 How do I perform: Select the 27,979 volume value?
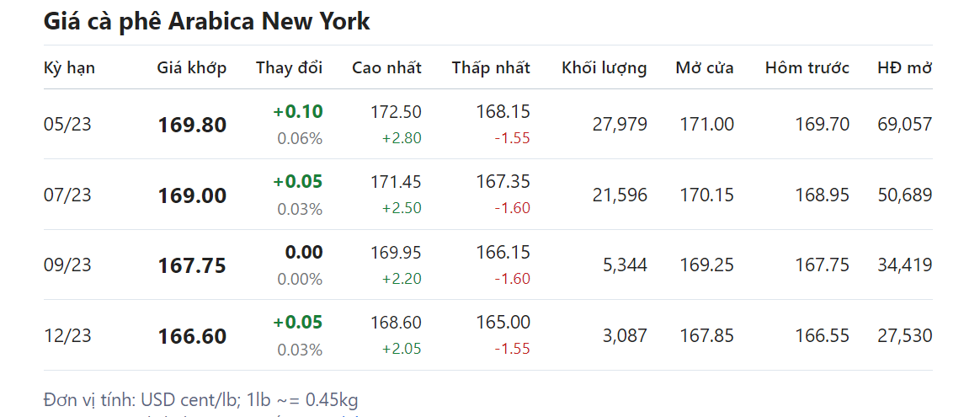tap(619, 125)
